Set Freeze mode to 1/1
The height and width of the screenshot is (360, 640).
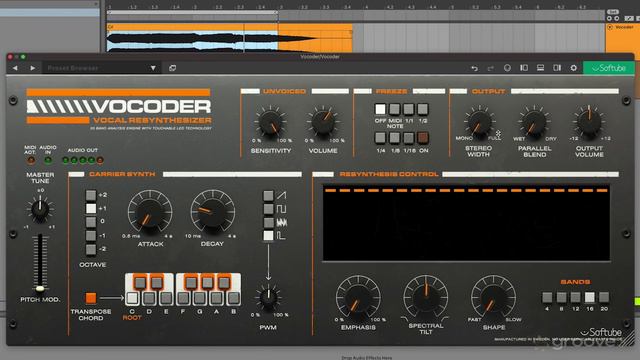point(409,109)
